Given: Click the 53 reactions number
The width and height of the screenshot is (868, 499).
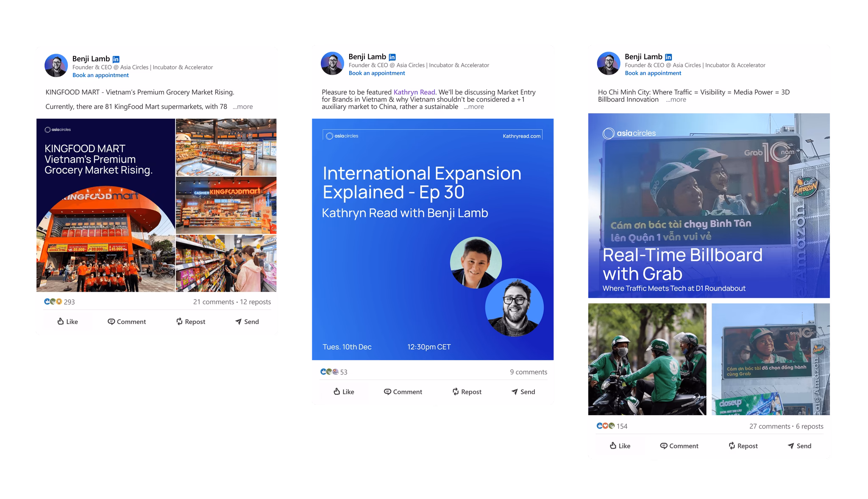Looking at the screenshot, I should 344,372.
